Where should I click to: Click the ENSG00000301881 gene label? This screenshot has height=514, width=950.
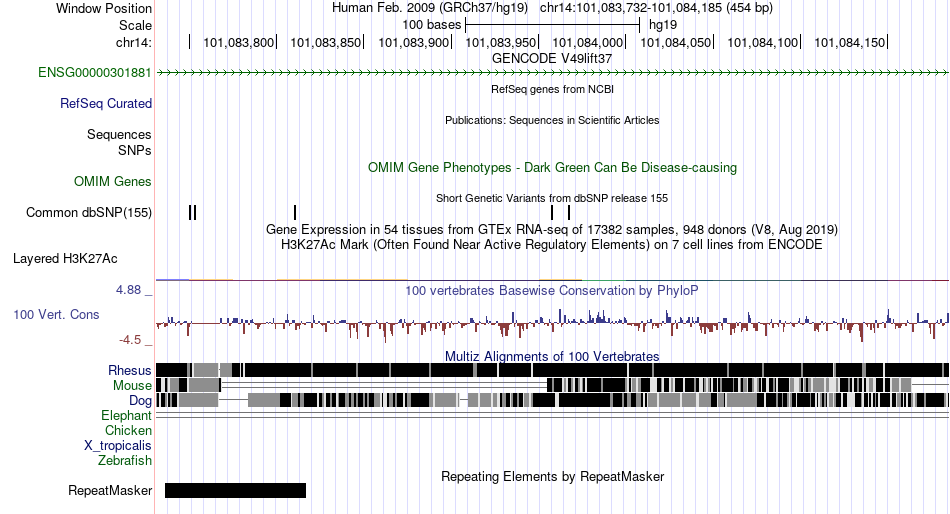pyautogui.click(x=95, y=73)
